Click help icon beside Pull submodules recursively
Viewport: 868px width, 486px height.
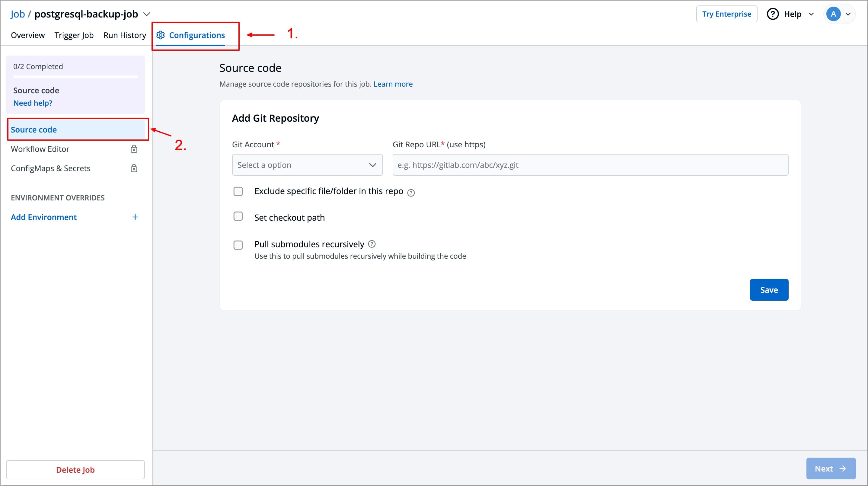pyautogui.click(x=372, y=244)
